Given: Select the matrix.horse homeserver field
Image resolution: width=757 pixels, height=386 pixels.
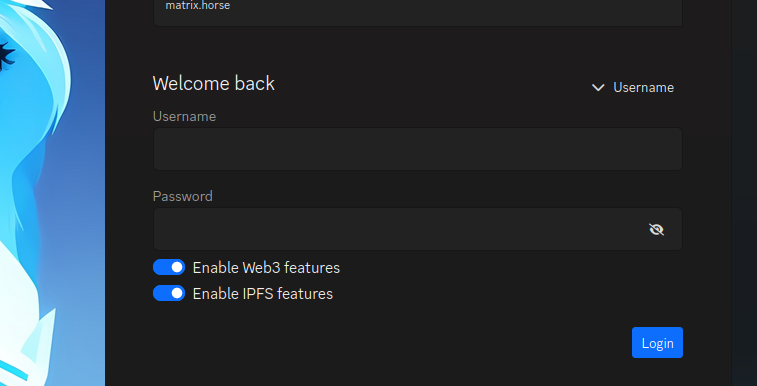Looking at the screenshot, I should [418, 11].
